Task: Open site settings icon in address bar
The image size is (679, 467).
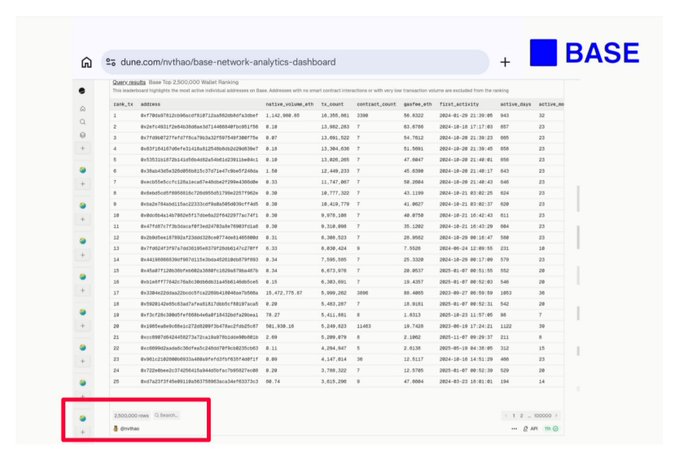Action: click(x=111, y=62)
